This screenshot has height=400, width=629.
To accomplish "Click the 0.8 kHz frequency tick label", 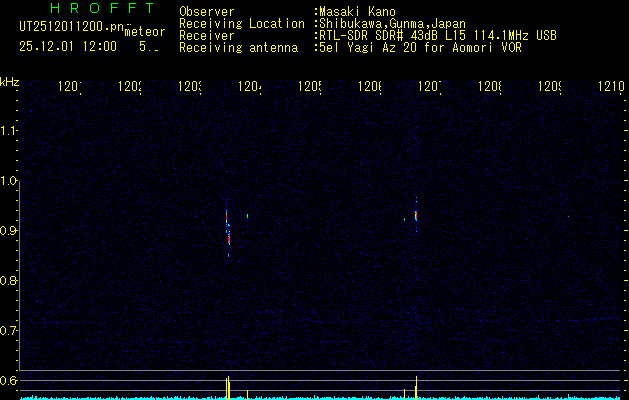I will pyautogui.click(x=8, y=280).
